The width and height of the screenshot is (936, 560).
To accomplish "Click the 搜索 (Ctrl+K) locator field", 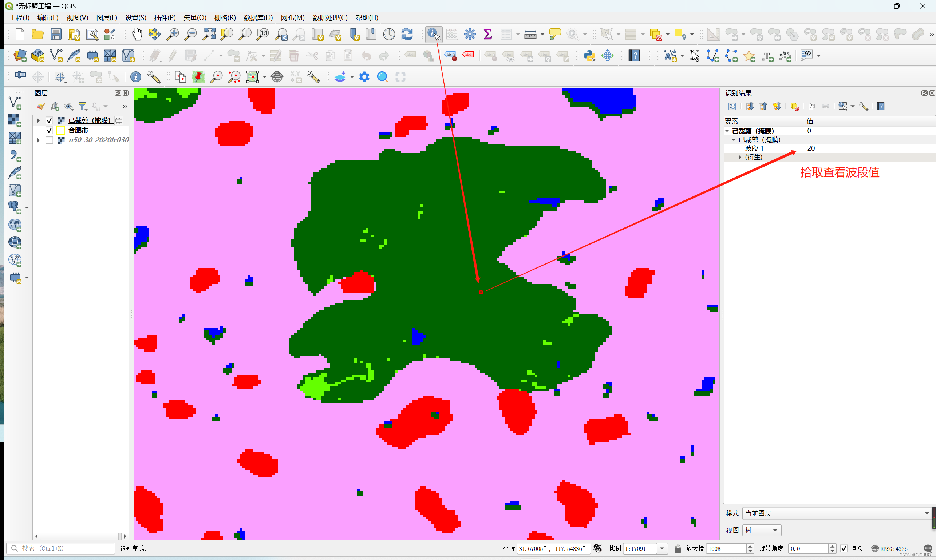I will pos(61,548).
